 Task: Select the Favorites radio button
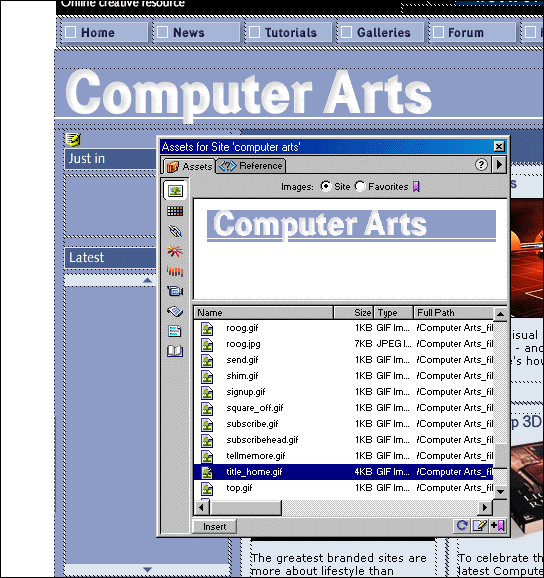pyautogui.click(x=360, y=187)
